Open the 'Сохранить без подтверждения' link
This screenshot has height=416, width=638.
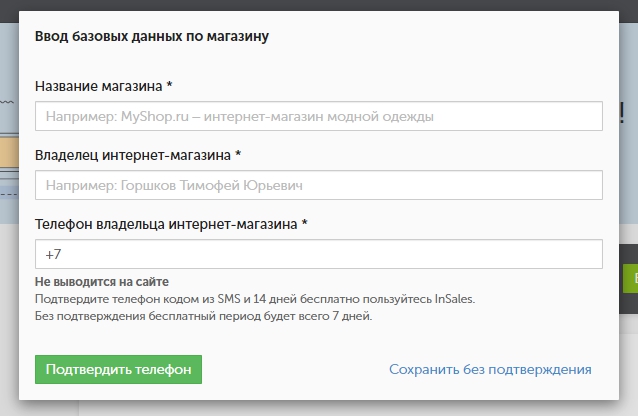click(490, 370)
